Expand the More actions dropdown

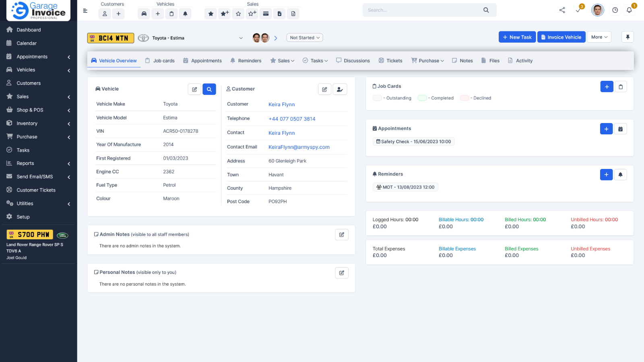pyautogui.click(x=599, y=37)
